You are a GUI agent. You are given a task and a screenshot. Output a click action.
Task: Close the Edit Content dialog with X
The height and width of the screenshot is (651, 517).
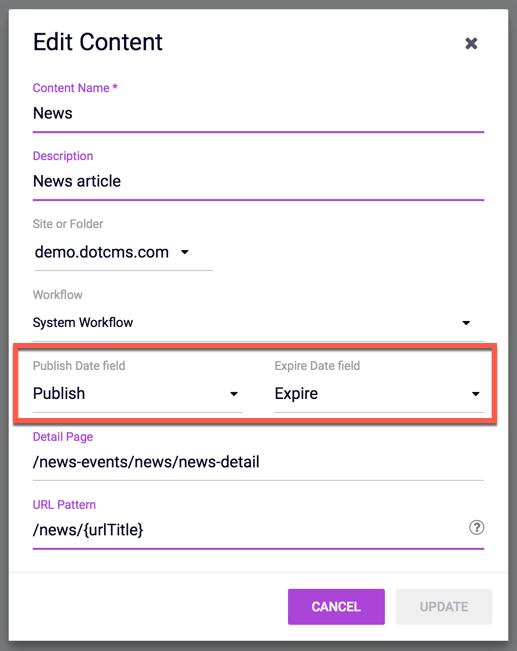(x=471, y=43)
